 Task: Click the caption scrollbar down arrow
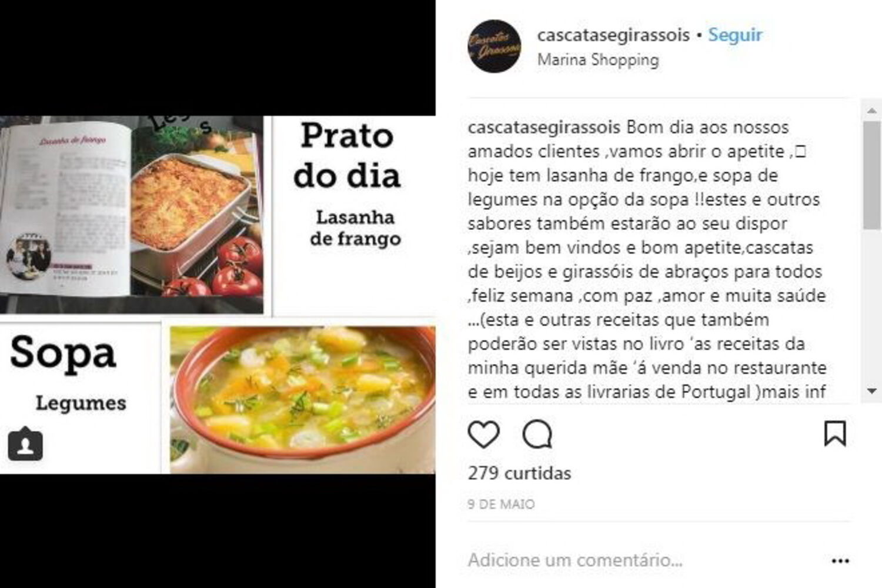[872, 391]
